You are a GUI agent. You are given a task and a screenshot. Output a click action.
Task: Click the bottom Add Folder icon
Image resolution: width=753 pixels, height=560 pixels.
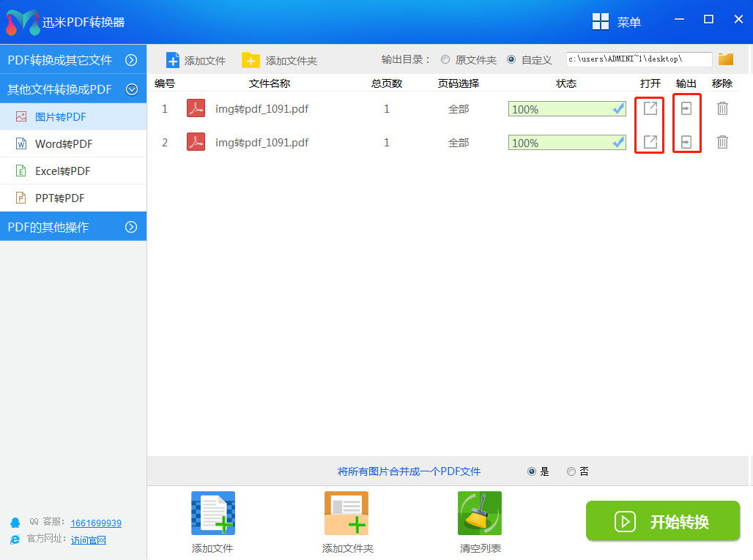point(346,513)
